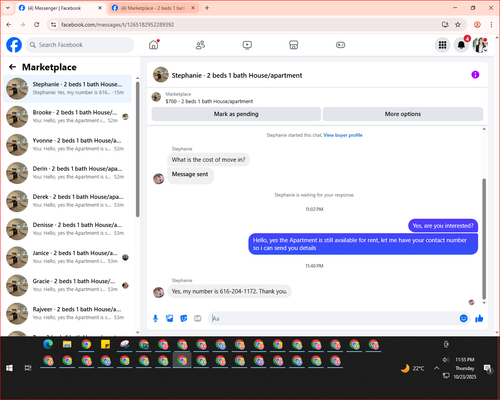Click the Mark as pending button
The height and width of the screenshot is (400, 500).
point(236,114)
